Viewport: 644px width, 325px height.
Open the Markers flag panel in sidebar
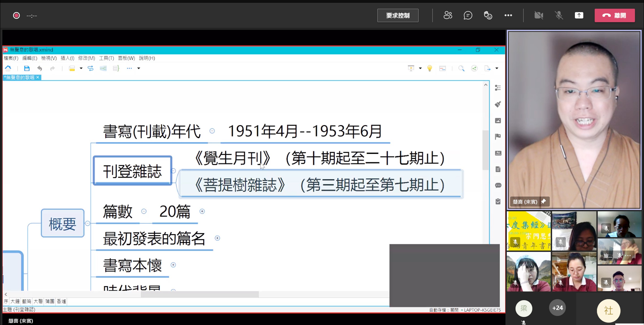click(x=498, y=136)
